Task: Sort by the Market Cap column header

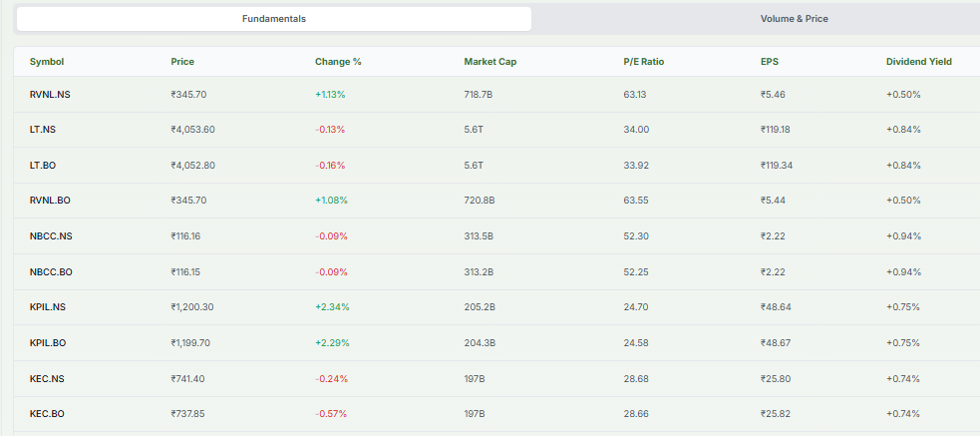Action: click(x=490, y=61)
